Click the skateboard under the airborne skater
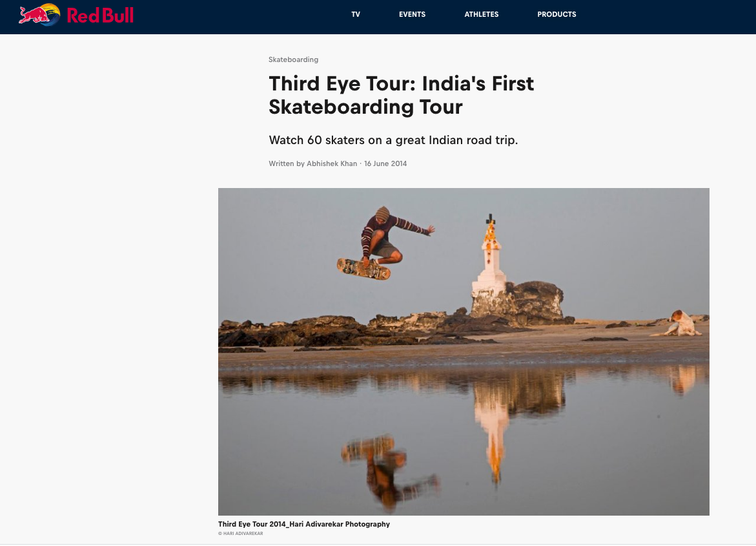This screenshot has height=546, width=756. pyautogui.click(x=363, y=269)
